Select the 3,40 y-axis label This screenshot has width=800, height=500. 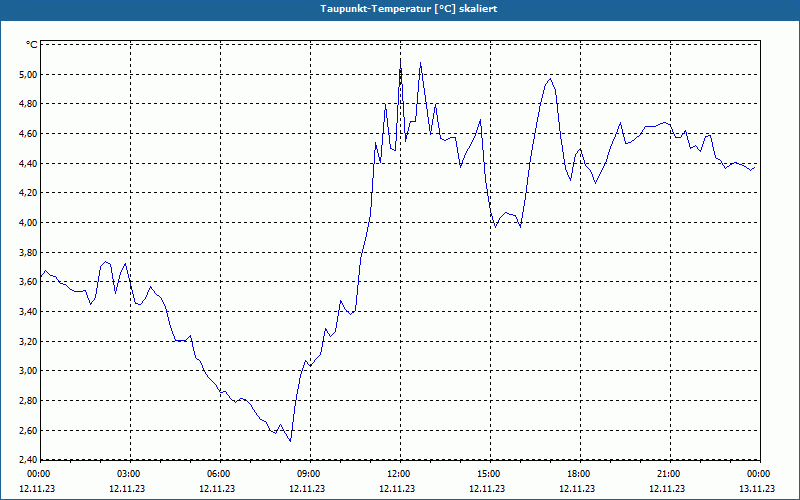tap(29, 311)
